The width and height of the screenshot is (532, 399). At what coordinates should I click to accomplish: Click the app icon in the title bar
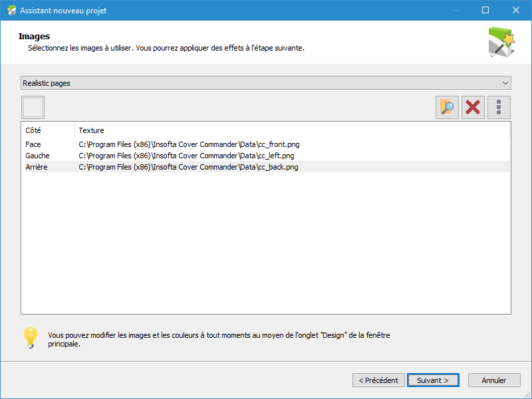tap(11, 10)
